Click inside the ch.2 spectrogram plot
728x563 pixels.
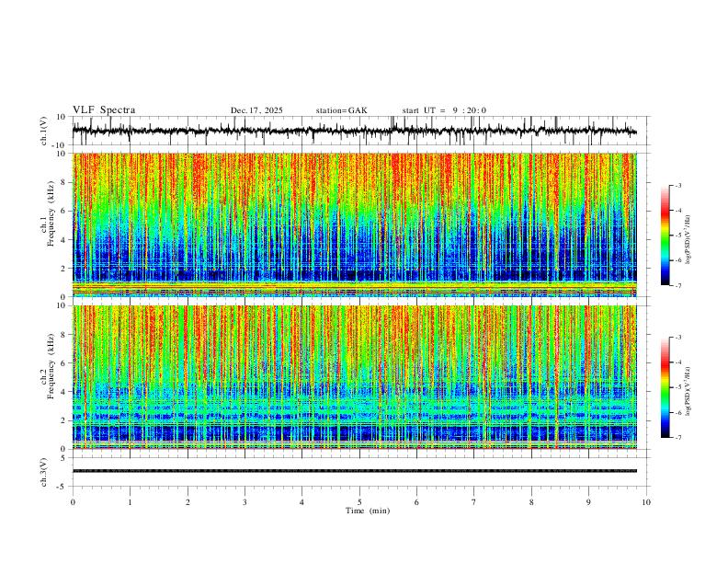355,377
